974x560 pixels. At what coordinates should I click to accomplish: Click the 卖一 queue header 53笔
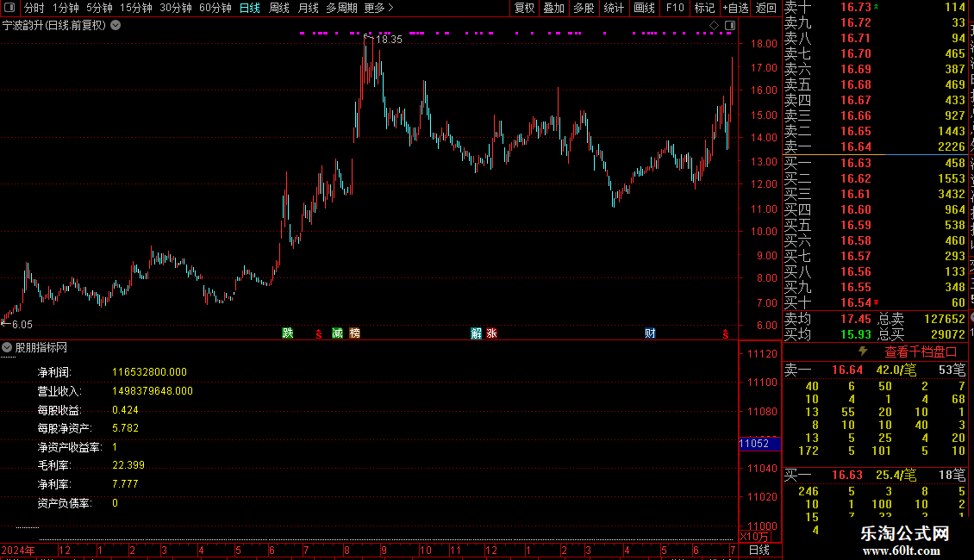click(x=952, y=370)
